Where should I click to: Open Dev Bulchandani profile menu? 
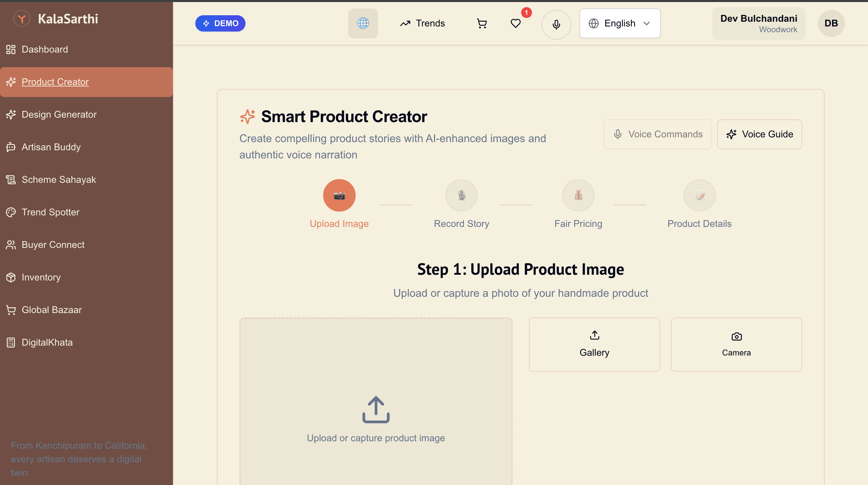[759, 23]
